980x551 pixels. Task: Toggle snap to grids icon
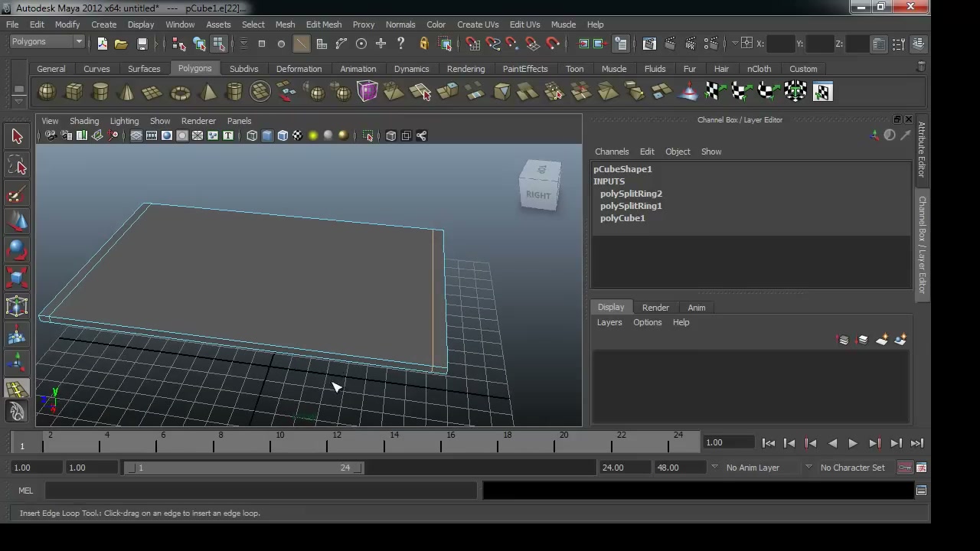pos(473,44)
